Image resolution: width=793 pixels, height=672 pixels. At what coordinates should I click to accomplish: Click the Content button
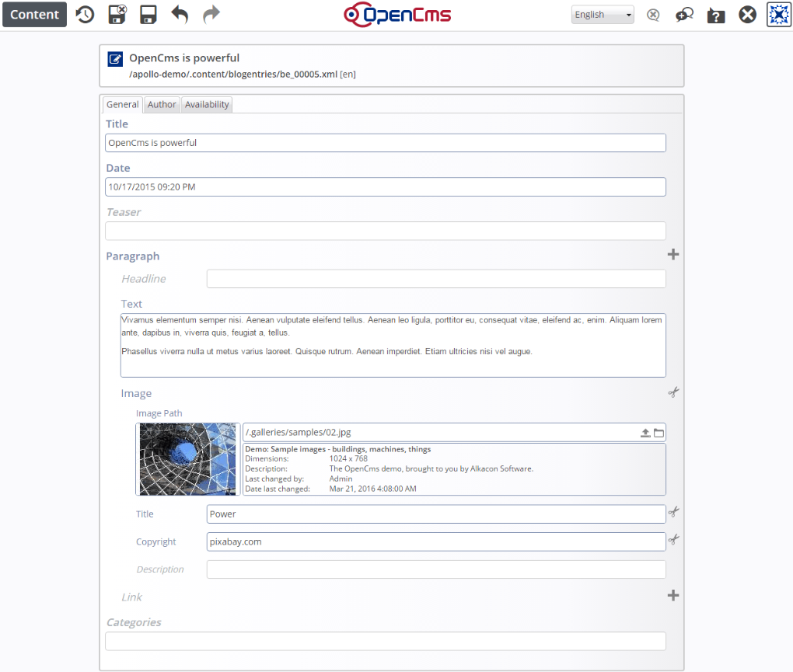34,14
